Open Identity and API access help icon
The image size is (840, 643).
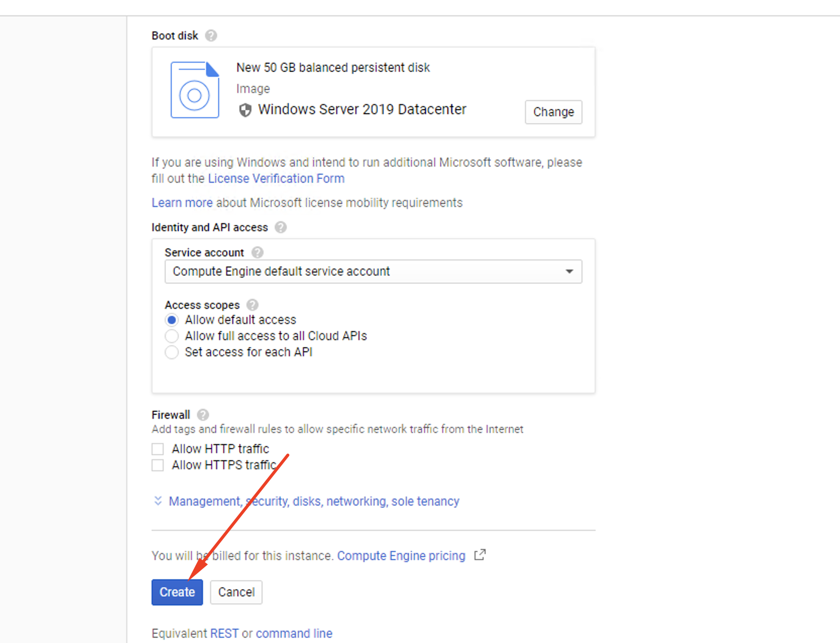tap(281, 228)
